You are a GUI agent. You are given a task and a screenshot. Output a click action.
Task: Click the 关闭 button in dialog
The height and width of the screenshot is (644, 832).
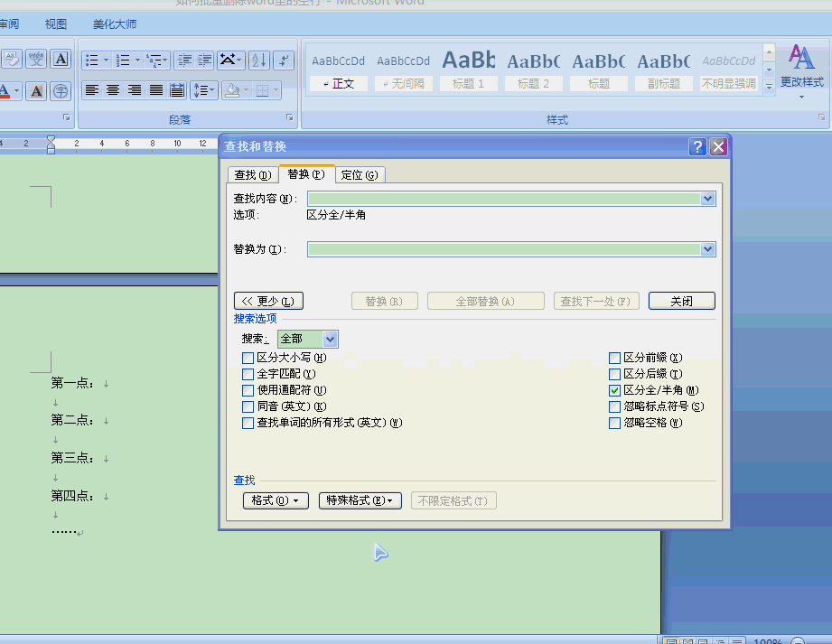click(x=682, y=302)
